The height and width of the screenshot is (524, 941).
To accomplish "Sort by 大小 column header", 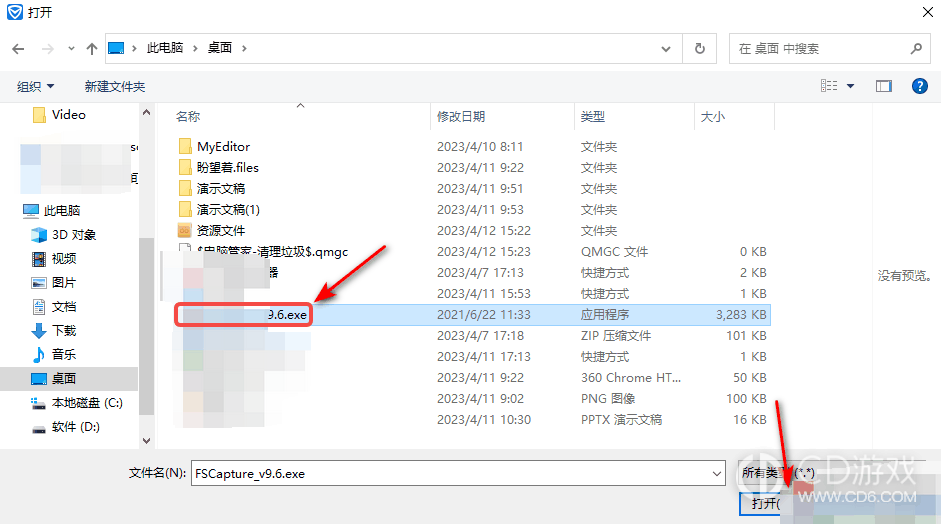I will pyautogui.click(x=713, y=116).
